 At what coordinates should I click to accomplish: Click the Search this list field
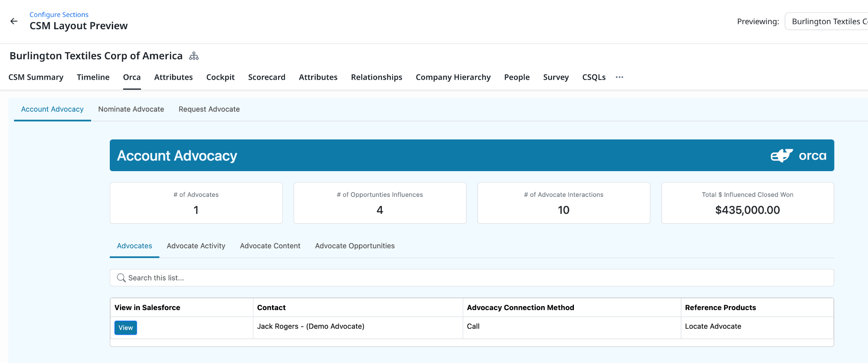[x=471, y=278]
